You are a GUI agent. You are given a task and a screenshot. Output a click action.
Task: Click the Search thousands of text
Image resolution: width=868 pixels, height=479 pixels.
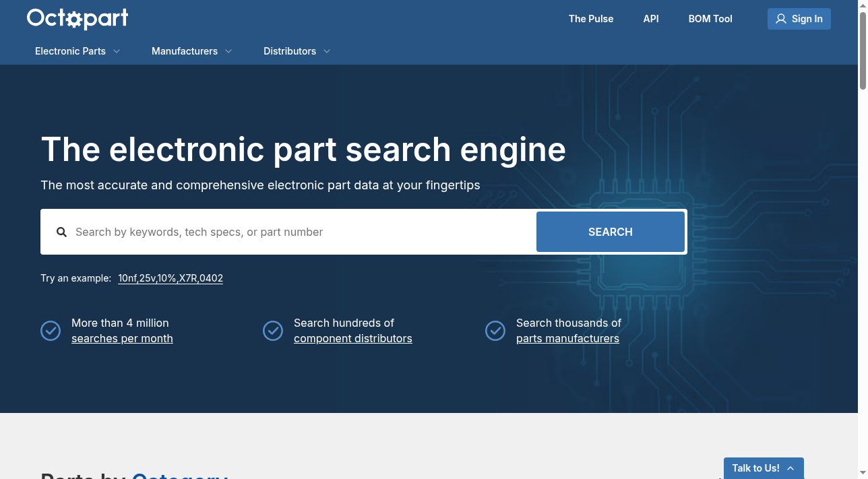click(569, 323)
